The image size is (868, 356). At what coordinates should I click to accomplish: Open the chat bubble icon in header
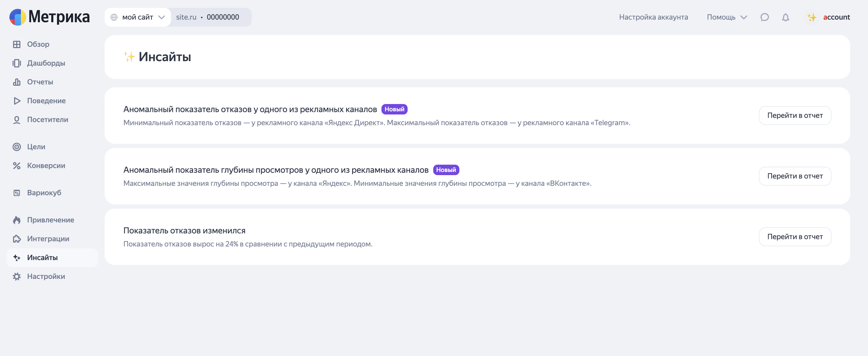(x=764, y=17)
